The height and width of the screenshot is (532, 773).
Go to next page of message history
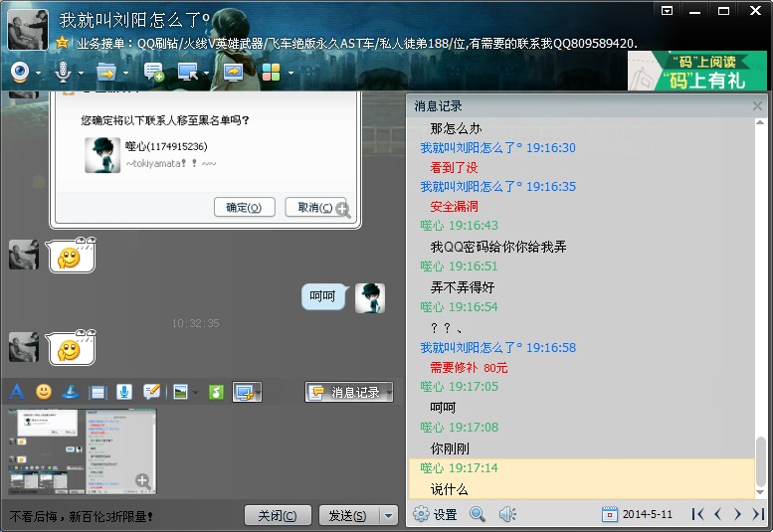click(737, 514)
